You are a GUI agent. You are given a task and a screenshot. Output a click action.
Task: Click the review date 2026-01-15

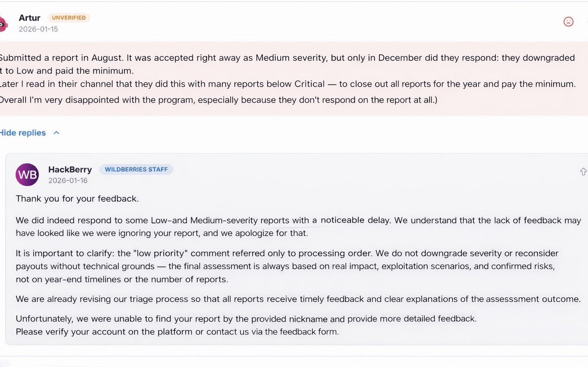[x=38, y=29]
